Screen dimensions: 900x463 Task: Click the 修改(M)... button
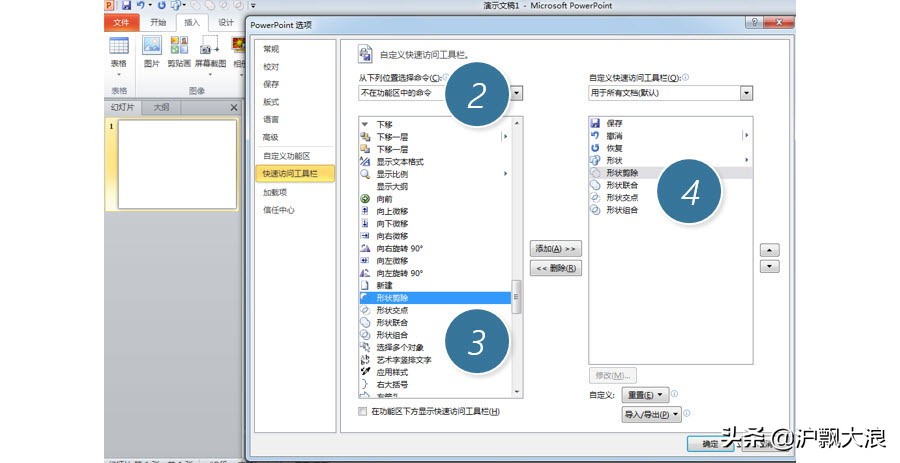tap(612, 375)
